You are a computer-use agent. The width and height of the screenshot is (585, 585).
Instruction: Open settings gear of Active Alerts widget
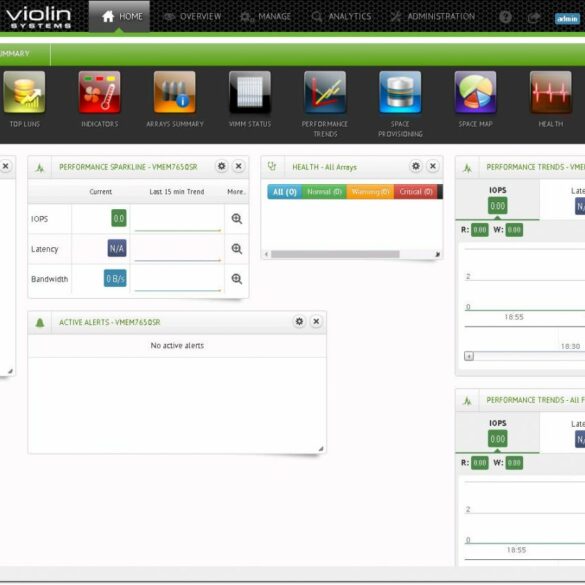[299, 321]
